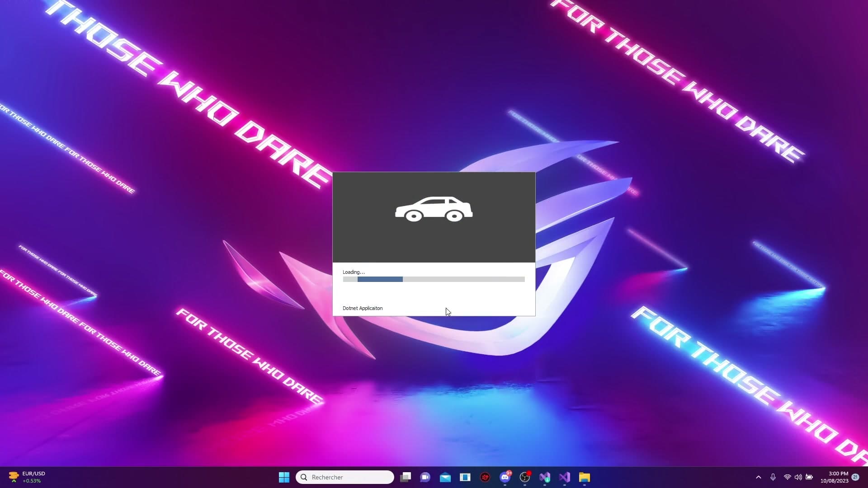The height and width of the screenshot is (488, 868).
Task: Open the clock showing 3:00 PM
Action: (835, 477)
